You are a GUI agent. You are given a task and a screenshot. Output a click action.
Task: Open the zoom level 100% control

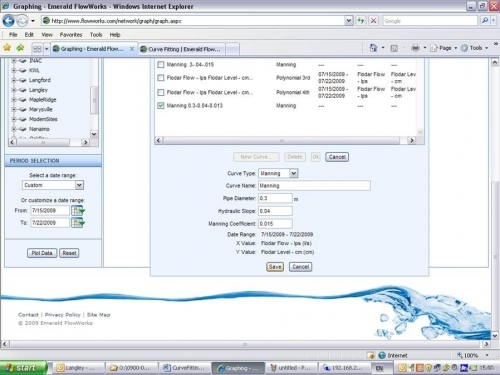[x=473, y=355]
